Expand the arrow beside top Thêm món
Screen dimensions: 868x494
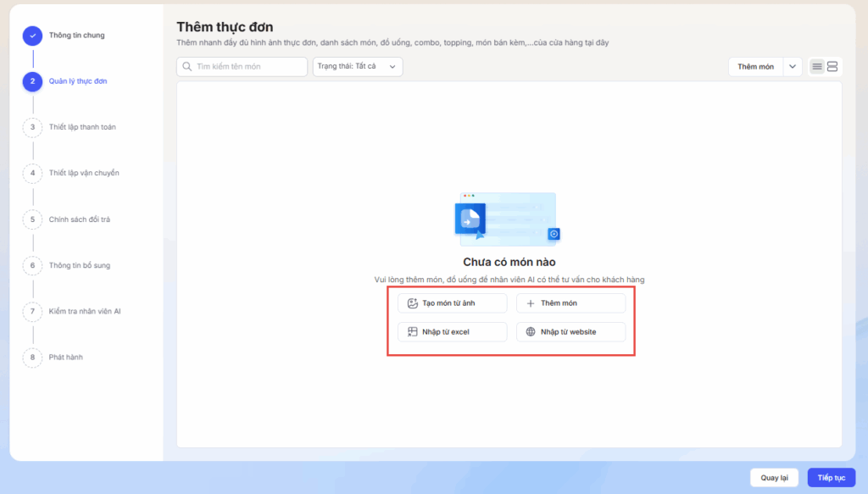pos(793,67)
